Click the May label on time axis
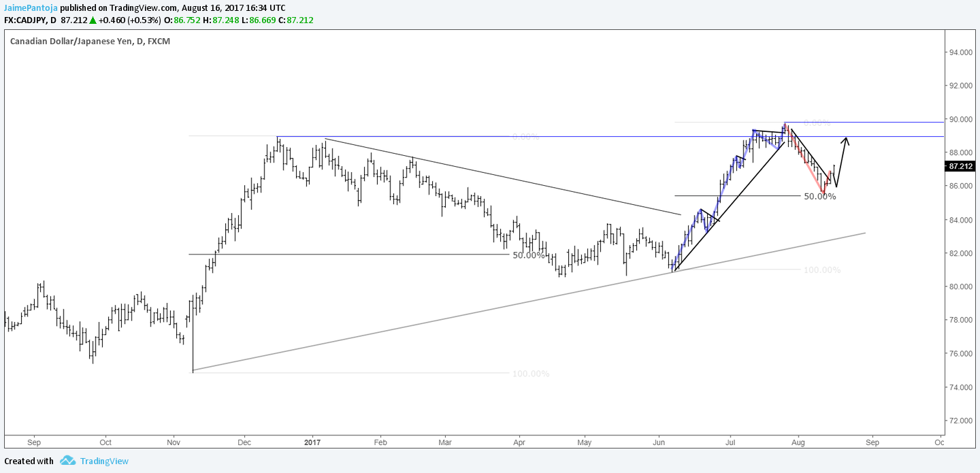Screen dimensions: 980x473 (x=585, y=442)
